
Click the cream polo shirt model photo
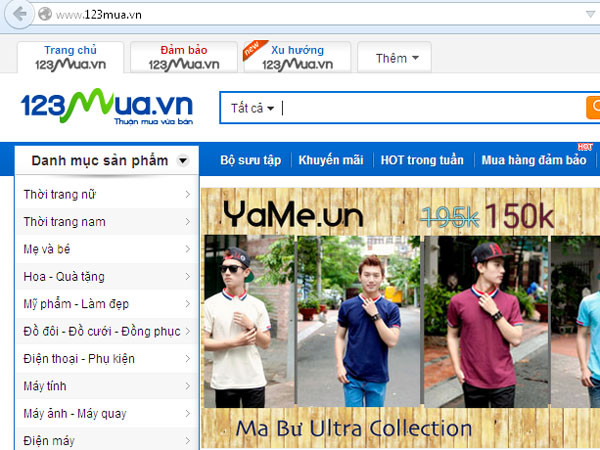(249, 321)
